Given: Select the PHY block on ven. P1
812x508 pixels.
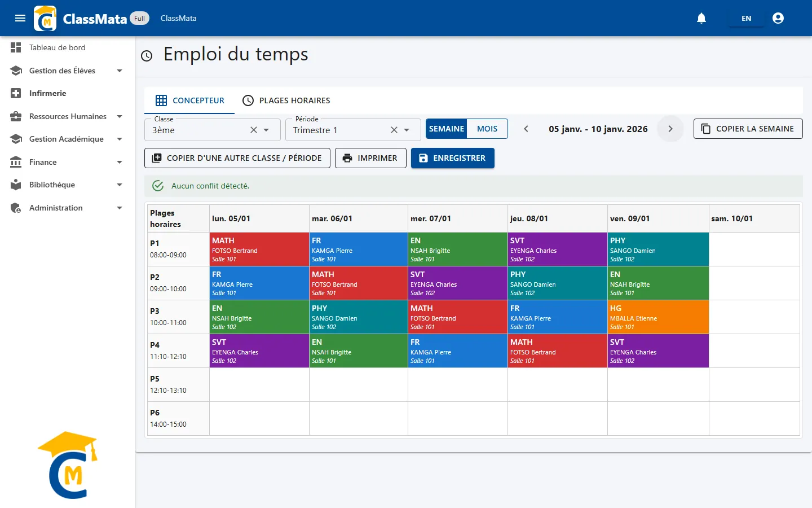Looking at the screenshot, I should coord(658,249).
